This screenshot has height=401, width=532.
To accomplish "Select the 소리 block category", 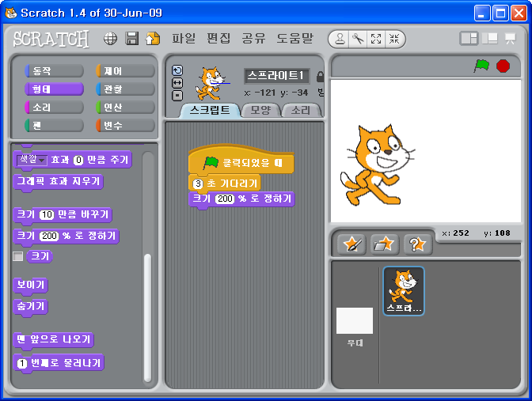I will coord(55,108).
